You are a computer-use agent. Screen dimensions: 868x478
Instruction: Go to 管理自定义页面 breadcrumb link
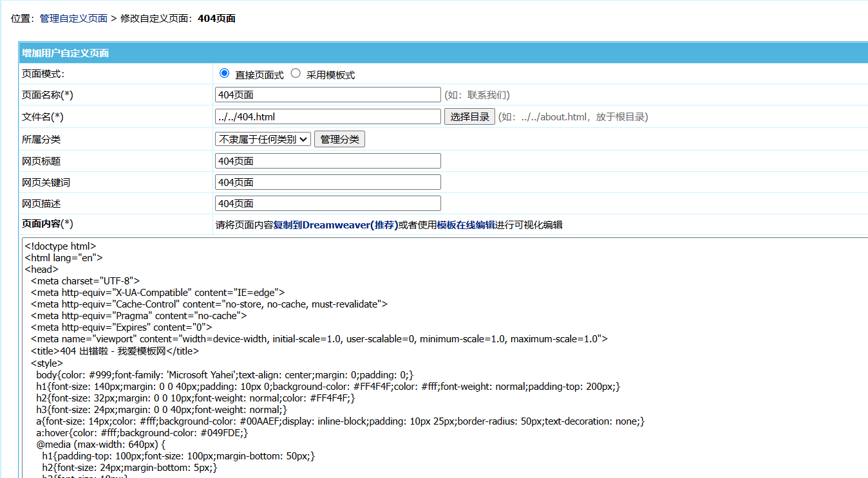(x=73, y=18)
